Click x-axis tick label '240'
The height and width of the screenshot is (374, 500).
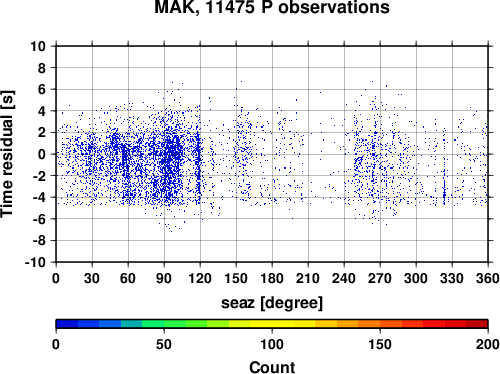[x=344, y=278]
